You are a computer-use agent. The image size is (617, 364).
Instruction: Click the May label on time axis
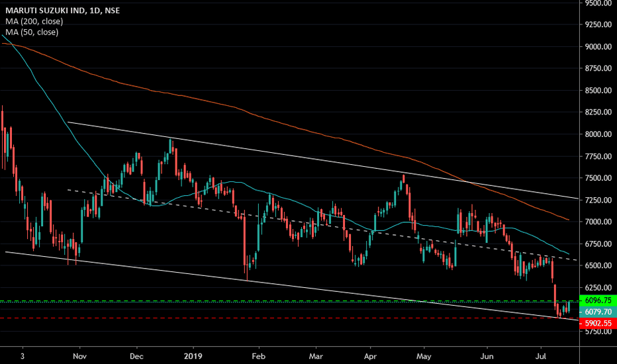click(x=424, y=357)
